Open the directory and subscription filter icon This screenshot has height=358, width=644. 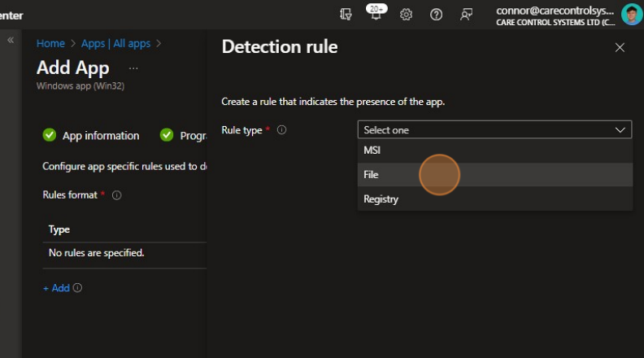(x=346, y=15)
